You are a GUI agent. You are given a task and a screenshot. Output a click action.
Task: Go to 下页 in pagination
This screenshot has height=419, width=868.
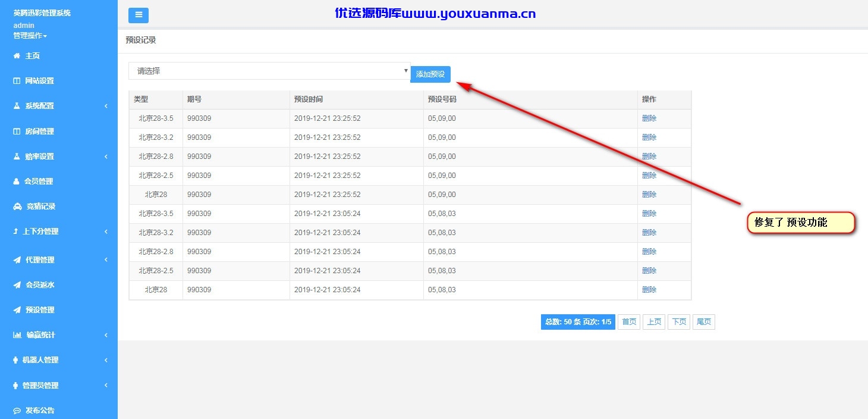coord(679,322)
